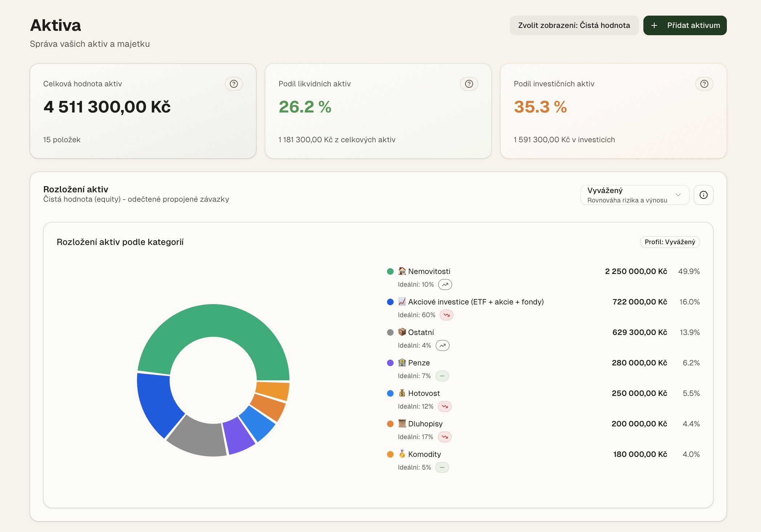The width and height of the screenshot is (761, 532).
Task: Click the Nemovitosti trend-up indicator icon
Action: 445,285
